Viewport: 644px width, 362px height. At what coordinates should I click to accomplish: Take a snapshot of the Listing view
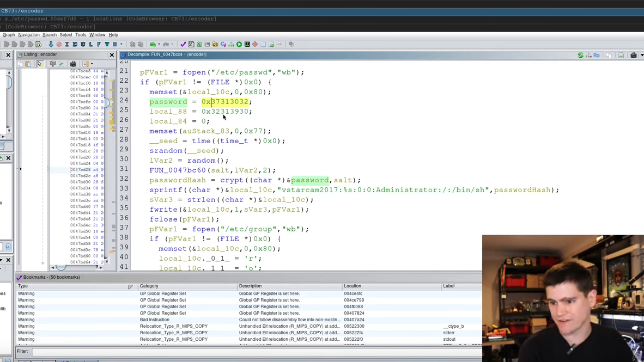tap(73, 64)
